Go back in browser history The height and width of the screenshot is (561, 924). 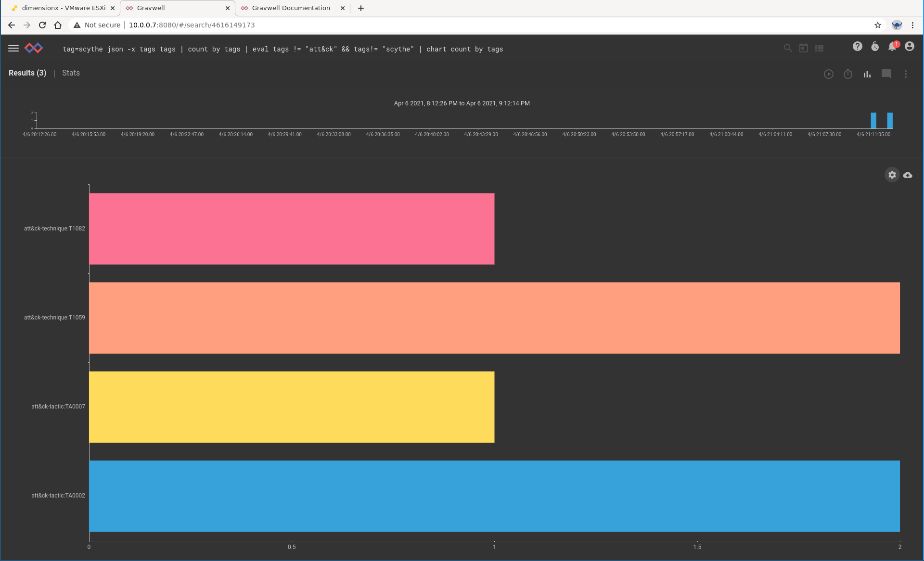[x=12, y=25]
